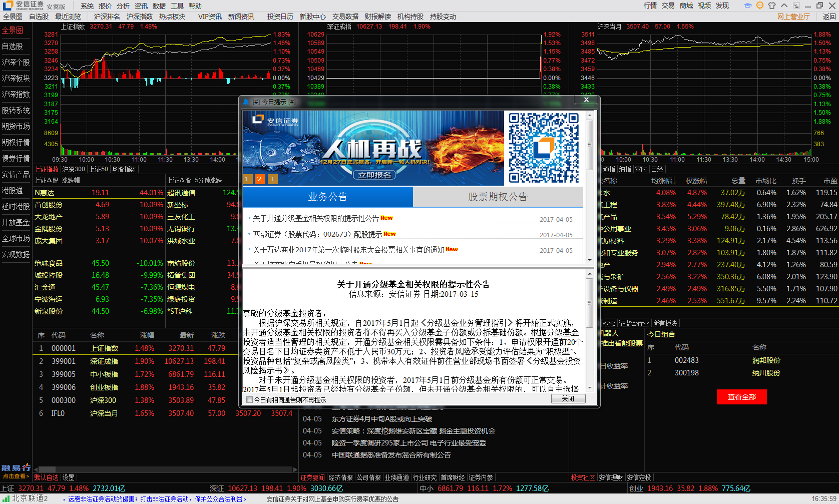The image size is (839, 504).
Task: Click the shrink-to-corner window icon in title bar
Action: pos(796,6)
